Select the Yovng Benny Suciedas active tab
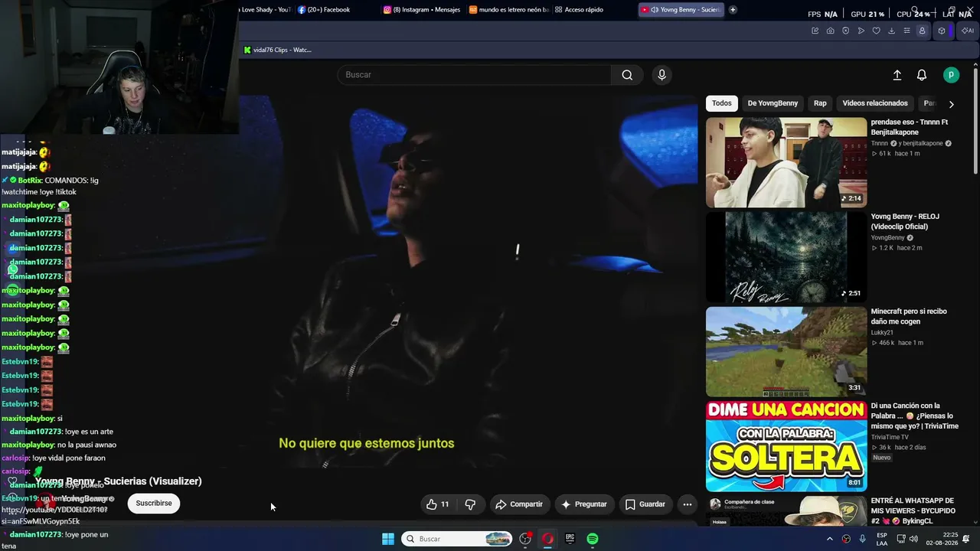This screenshot has width=980, height=551. click(x=681, y=10)
